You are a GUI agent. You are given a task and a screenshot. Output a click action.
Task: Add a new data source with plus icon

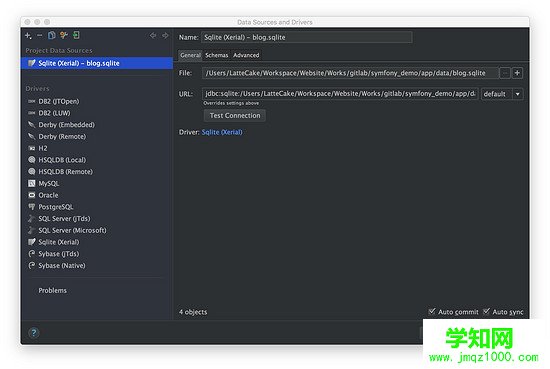(x=28, y=35)
